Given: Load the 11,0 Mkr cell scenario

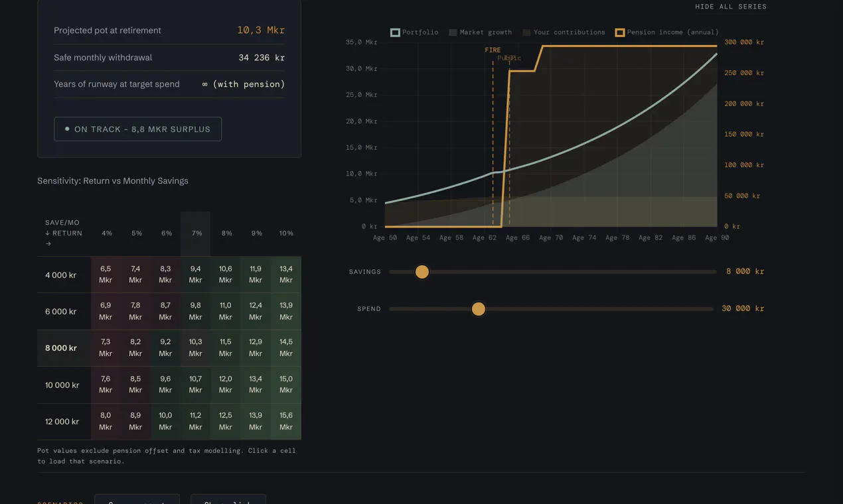Looking at the screenshot, I should pos(226,311).
